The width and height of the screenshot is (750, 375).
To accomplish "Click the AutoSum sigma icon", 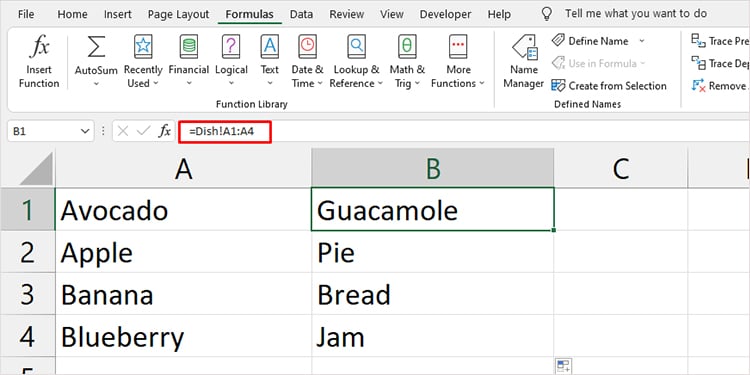I will [x=96, y=48].
